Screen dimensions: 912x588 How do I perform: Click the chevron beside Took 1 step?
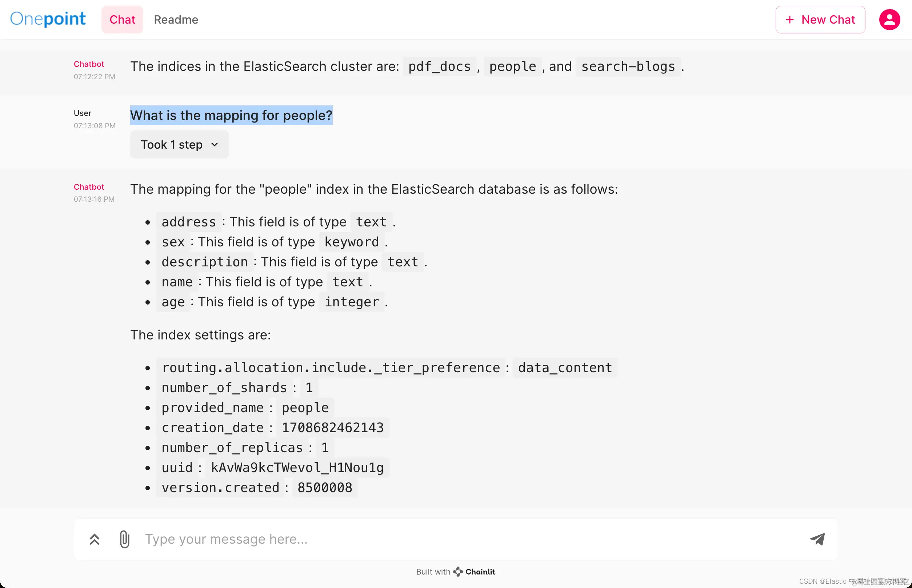coord(215,144)
